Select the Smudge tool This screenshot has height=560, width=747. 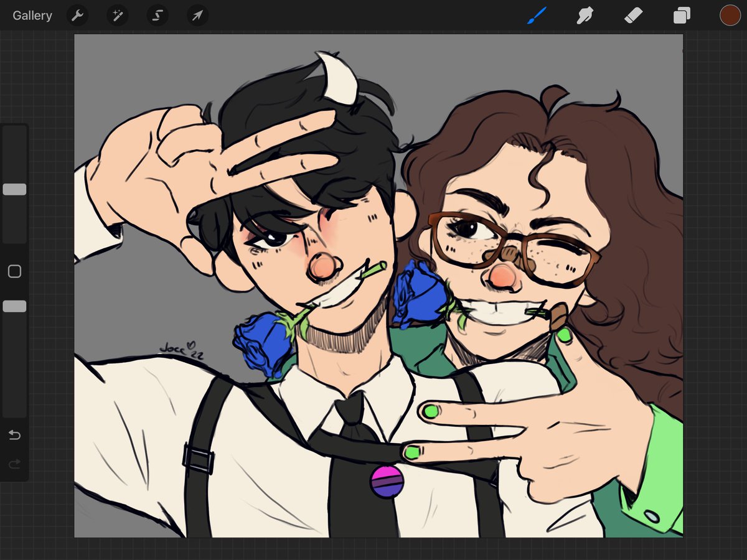coord(585,16)
